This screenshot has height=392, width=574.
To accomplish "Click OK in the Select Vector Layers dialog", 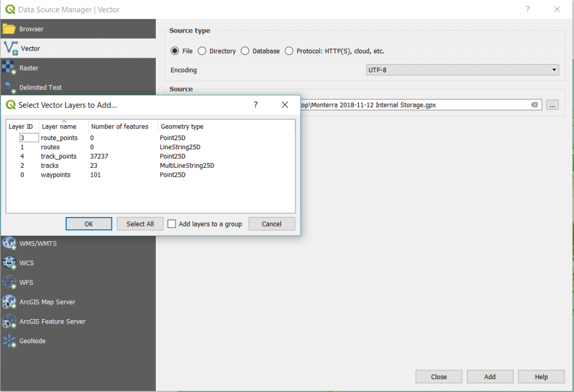I will 89,224.
